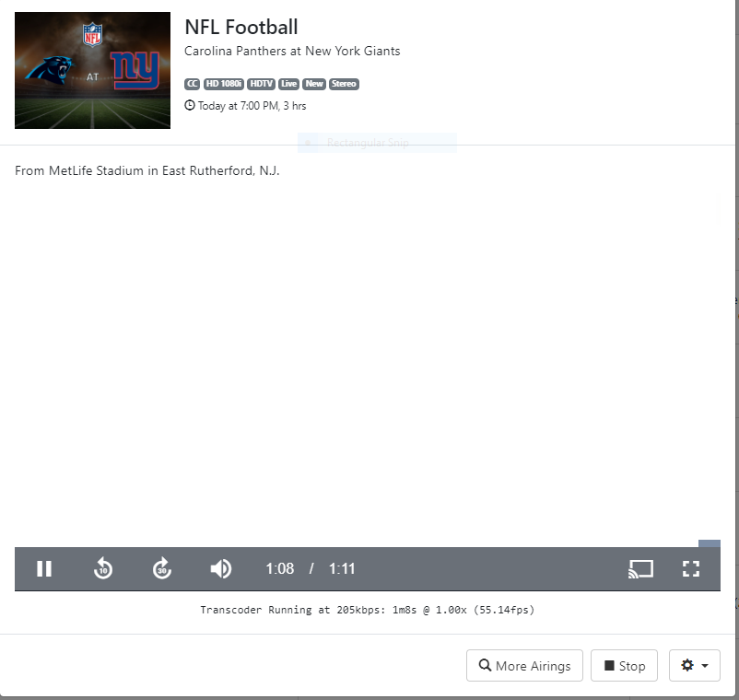Stop the stream with Stop button
Viewport: 739px width, 700px height.
[624, 666]
